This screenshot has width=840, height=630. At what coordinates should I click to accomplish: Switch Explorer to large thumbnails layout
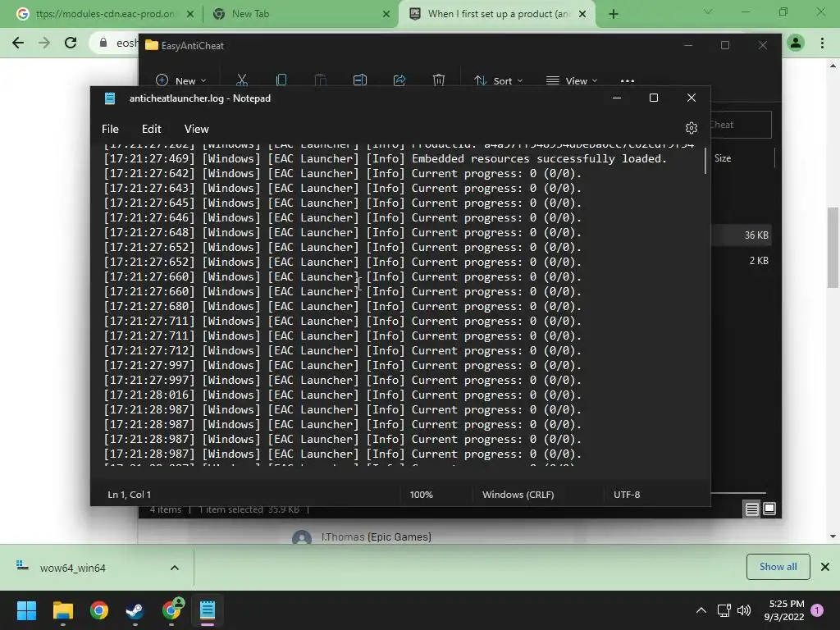(769, 509)
